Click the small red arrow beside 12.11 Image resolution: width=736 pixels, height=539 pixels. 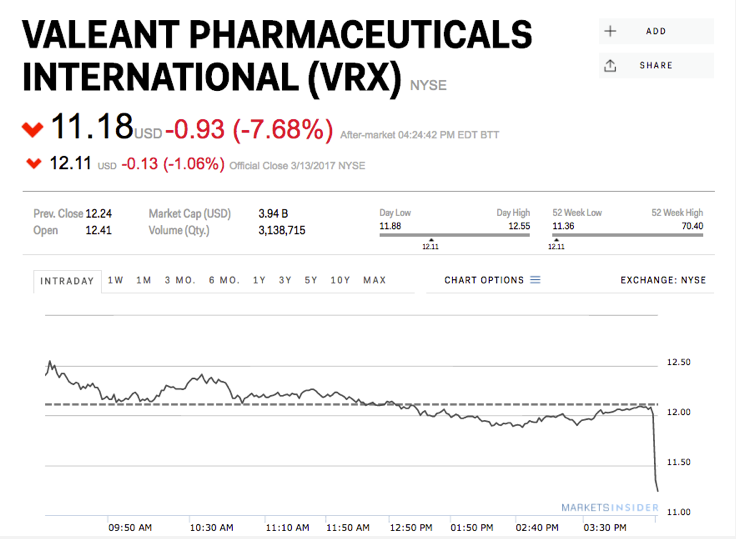pyautogui.click(x=34, y=163)
